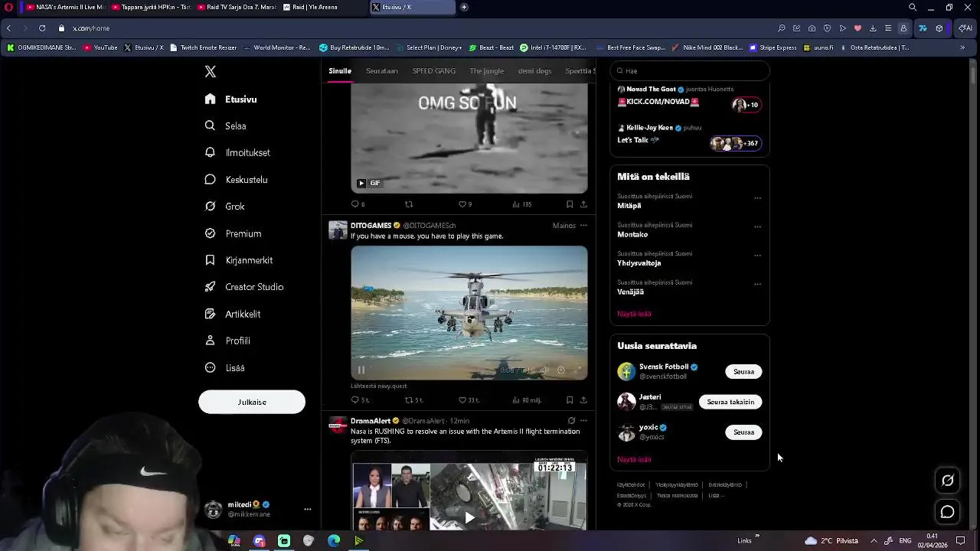Open Kirjanmerkit bookmarks

tap(239, 260)
